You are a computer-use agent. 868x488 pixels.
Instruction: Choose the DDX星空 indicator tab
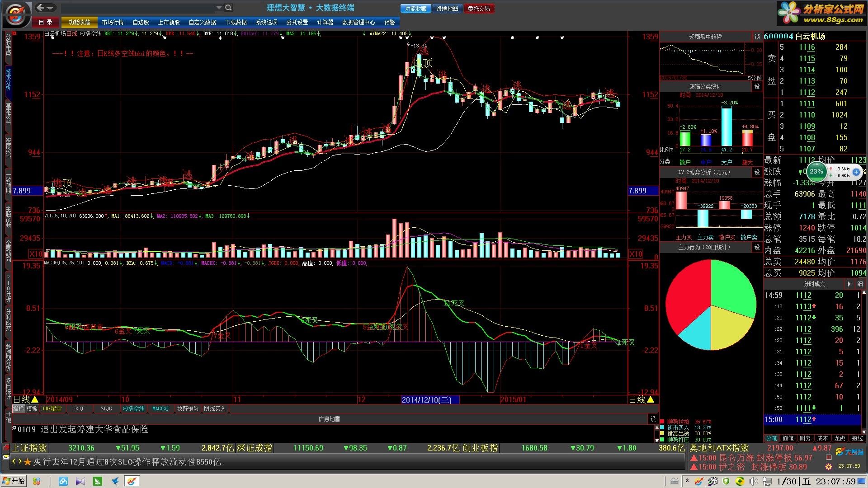click(x=52, y=408)
